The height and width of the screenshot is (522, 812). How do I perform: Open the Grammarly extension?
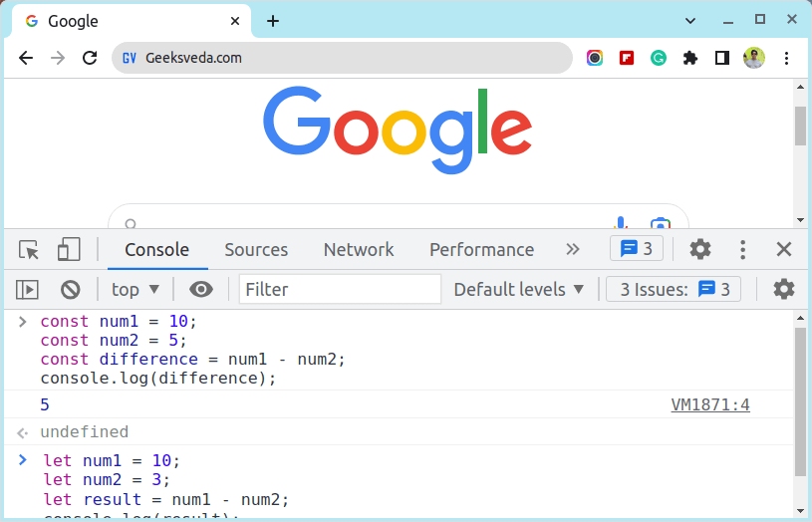(659, 58)
